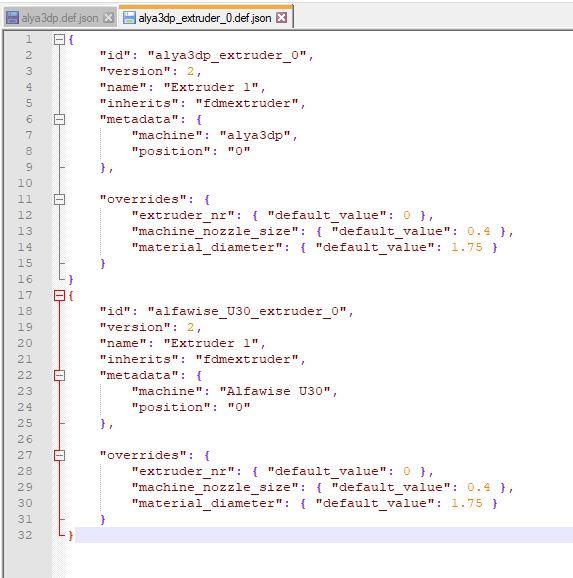
Task: Click "machine_nozzle_size" on line 13
Action: [215, 231]
